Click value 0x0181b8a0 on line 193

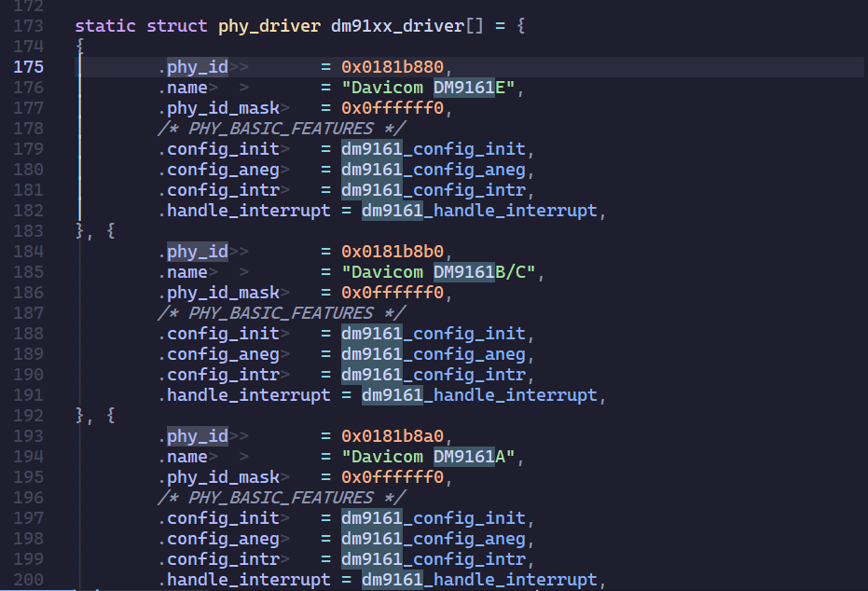click(392, 436)
